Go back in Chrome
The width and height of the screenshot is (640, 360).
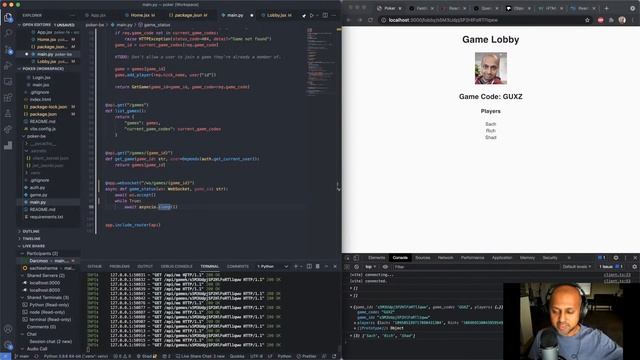[349, 20]
